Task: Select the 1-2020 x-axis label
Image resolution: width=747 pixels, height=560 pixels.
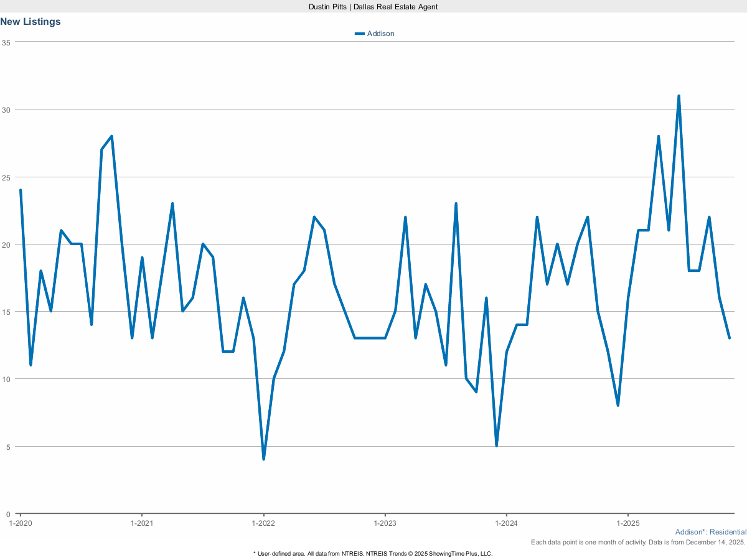Action: pyautogui.click(x=21, y=523)
